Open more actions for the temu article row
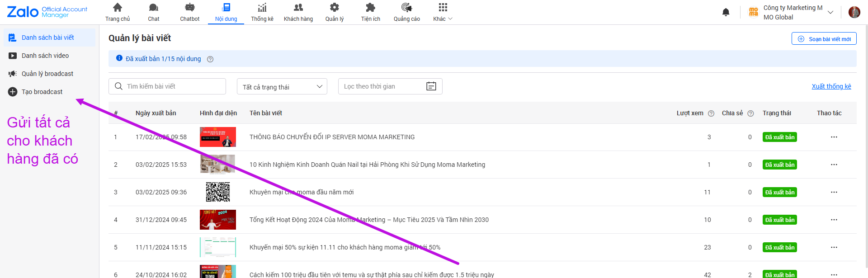This screenshot has width=868, height=278. (x=834, y=274)
